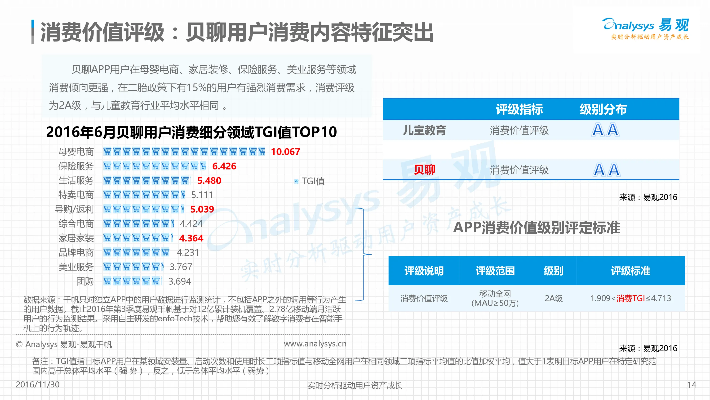Click the 评级标准 header in the criteria table
The height and width of the screenshot is (400, 710).
point(630,270)
